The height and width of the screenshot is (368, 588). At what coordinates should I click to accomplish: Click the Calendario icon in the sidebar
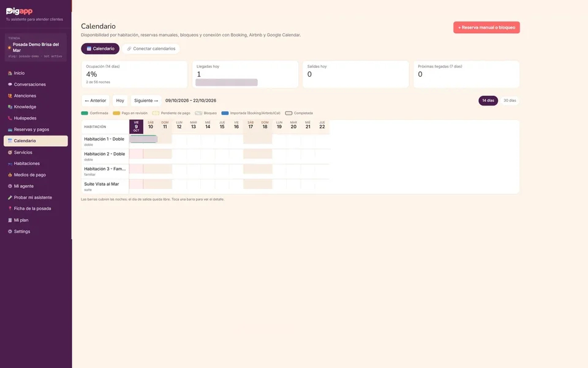click(10, 141)
